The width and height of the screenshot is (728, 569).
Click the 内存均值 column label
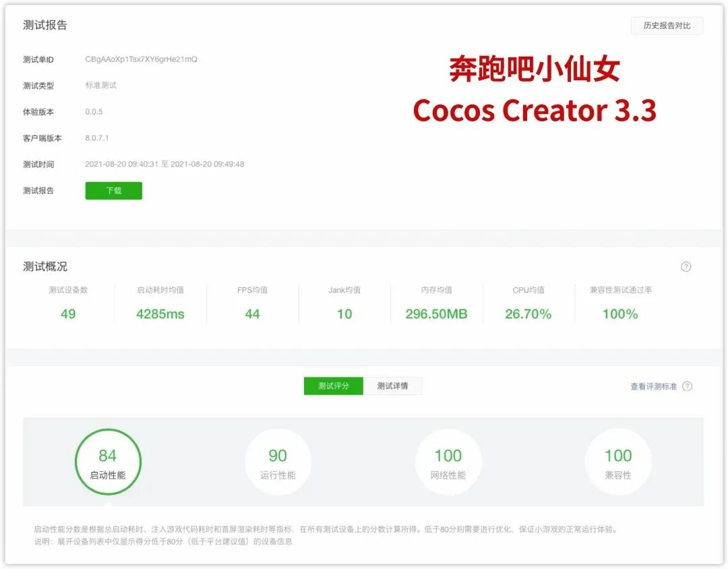436,290
